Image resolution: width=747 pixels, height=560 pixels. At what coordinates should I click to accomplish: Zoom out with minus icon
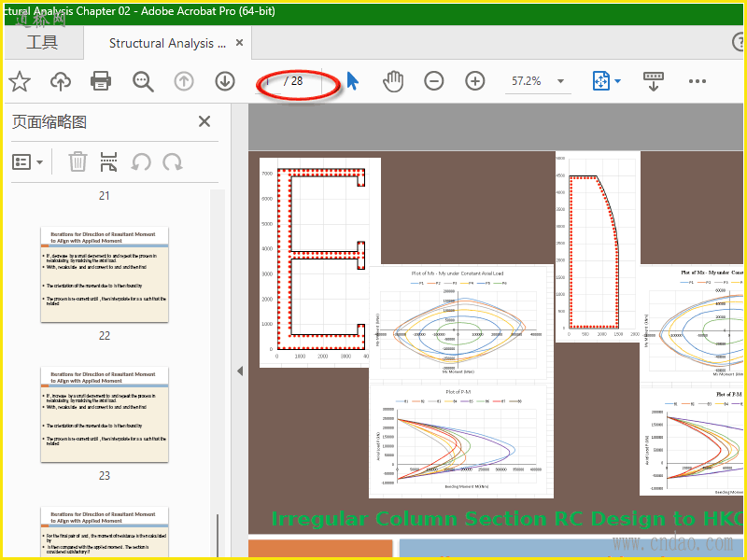[x=434, y=81]
